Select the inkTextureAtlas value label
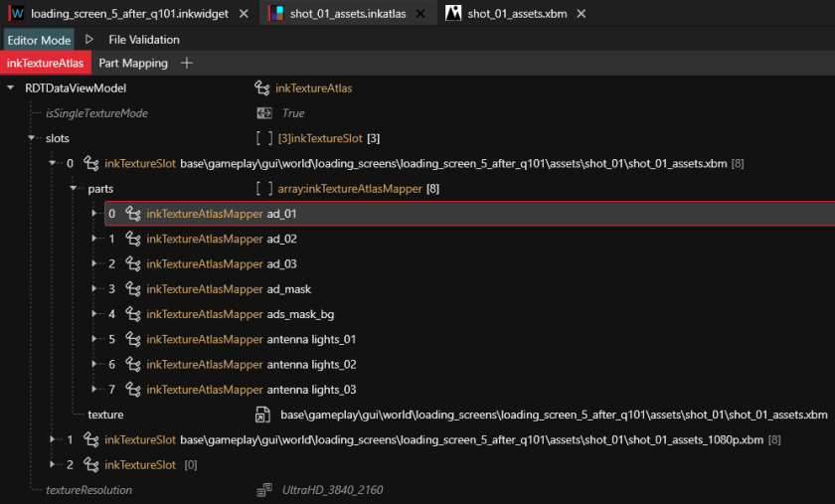This screenshot has width=835, height=504. (x=314, y=87)
